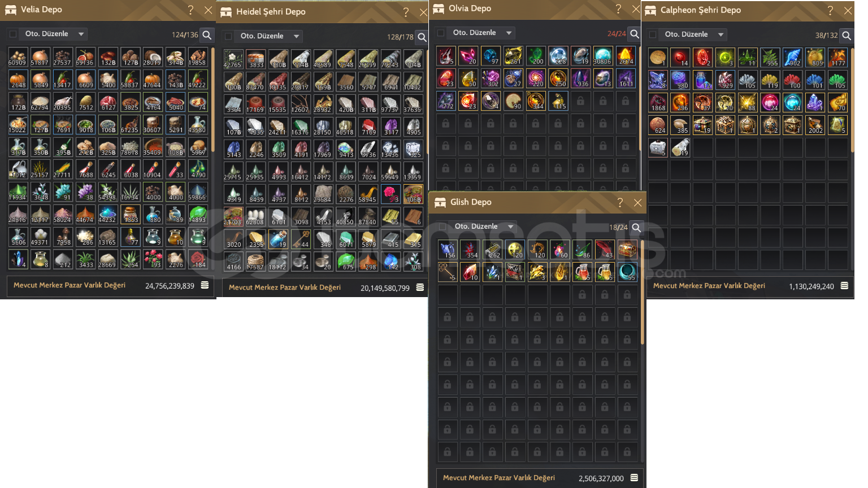Select the Glish Depo window title
This screenshot has width=868, height=488.
[471, 202]
